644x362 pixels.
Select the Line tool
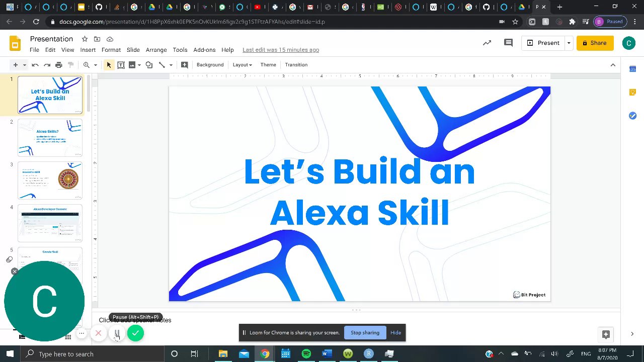click(162, 65)
